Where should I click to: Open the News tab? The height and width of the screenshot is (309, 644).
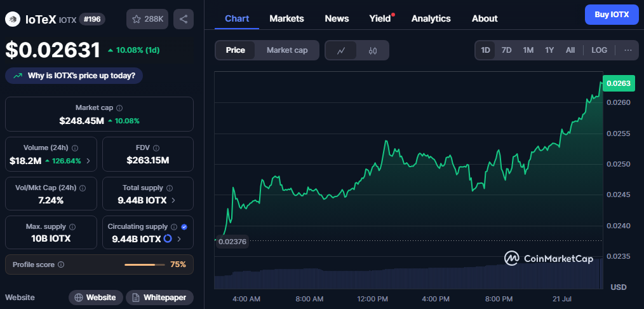(x=337, y=18)
